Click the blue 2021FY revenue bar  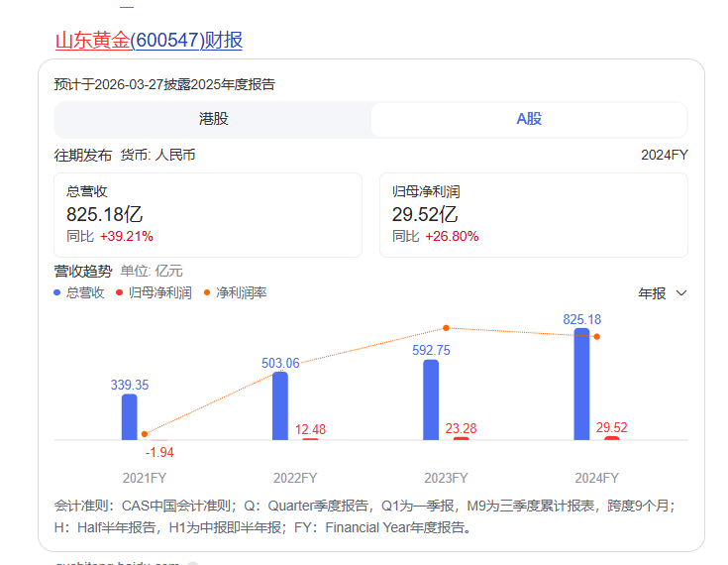pyautogui.click(x=130, y=417)
